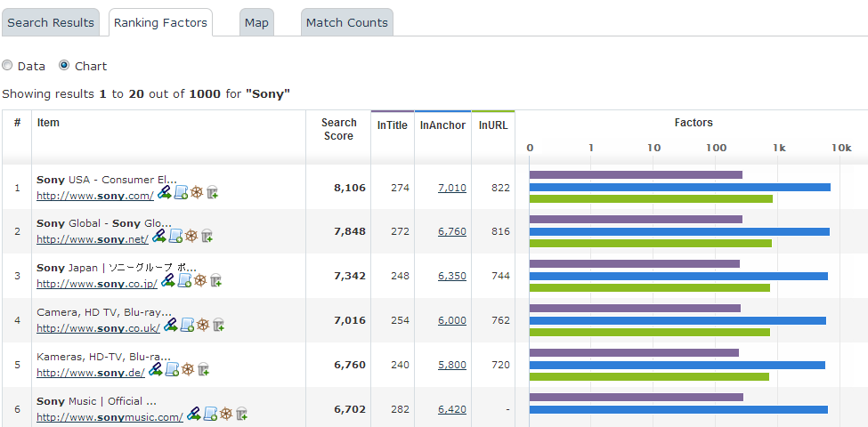Click the InURL column header
The width and height of the screenshot is (868, 427).
(493, 125)
